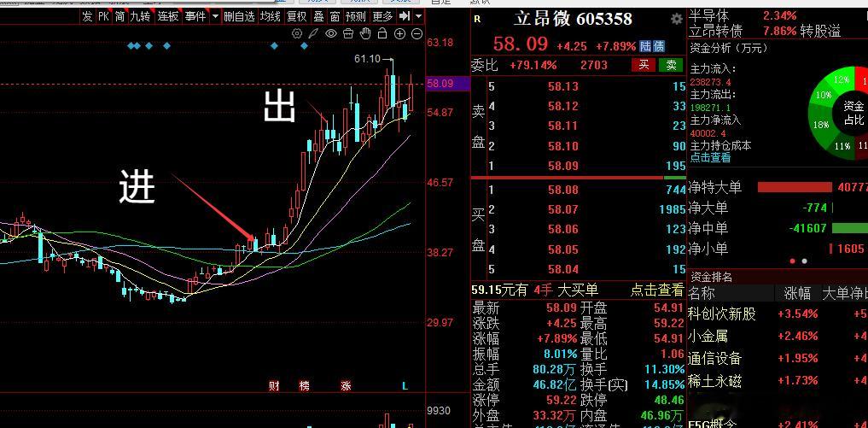Click the 债 convertible bond tag
This screenshot has width=868, height=428.
(658, 46)
